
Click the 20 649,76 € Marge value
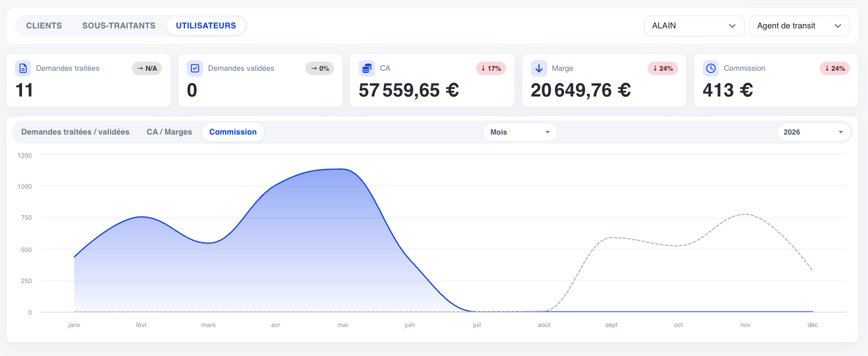tap(581, 90)
